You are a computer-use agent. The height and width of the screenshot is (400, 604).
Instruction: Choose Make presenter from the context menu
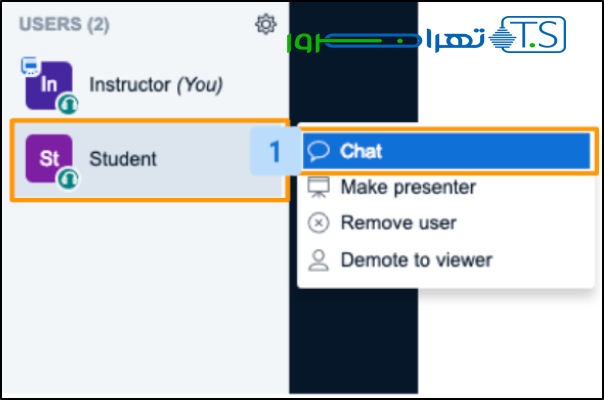click(x=407, y=187)
